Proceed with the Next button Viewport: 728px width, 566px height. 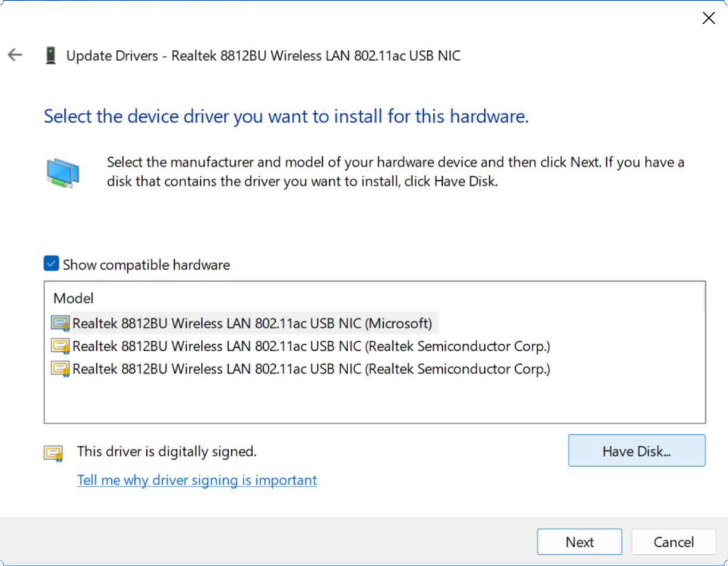pos(579,542)
